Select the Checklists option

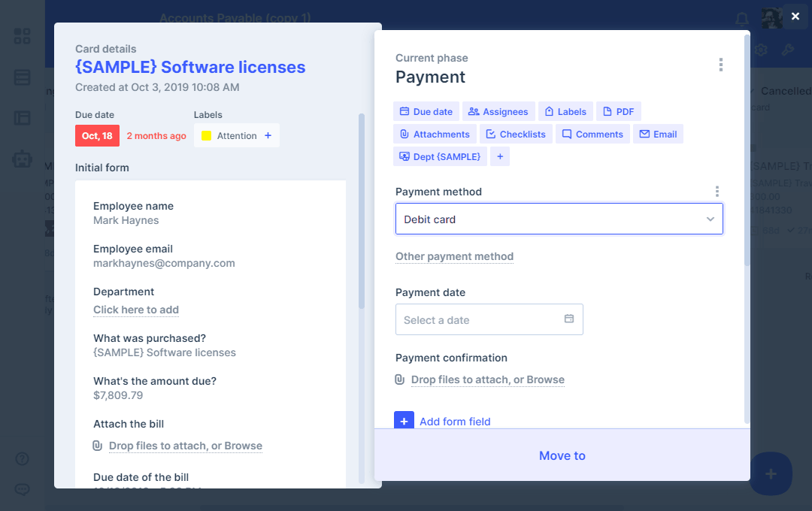point(516,135)
